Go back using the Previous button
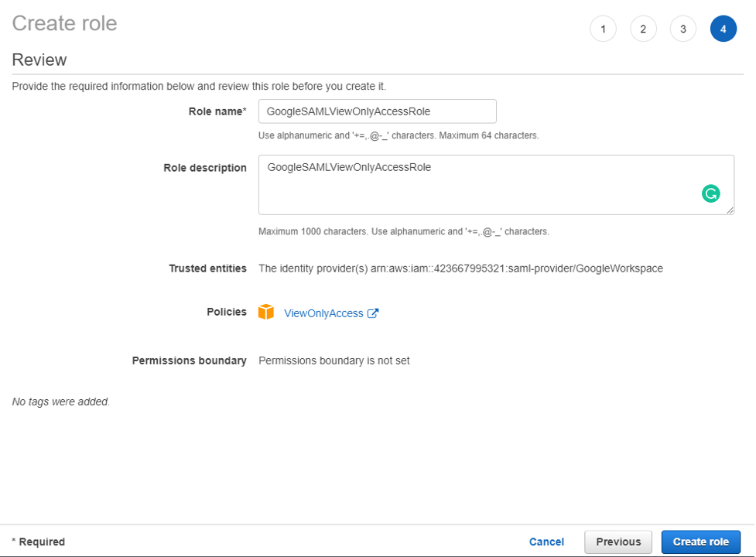 pos(617,542)
